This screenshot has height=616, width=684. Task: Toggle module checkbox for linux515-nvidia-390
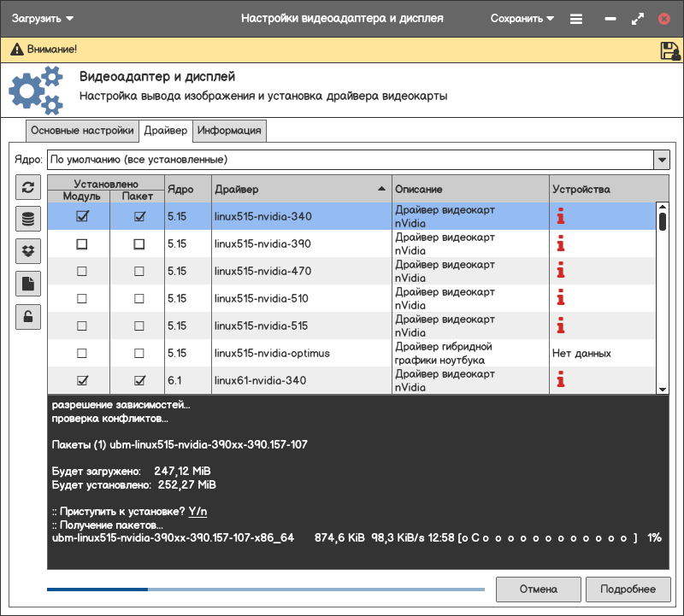pyautogui.click(x=82, y=244)
